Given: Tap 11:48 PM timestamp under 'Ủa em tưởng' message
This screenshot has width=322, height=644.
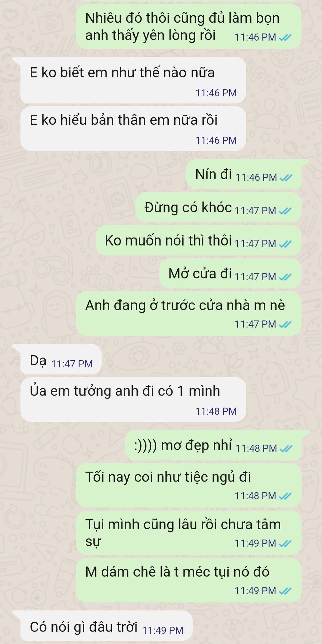Looking at the screenshot, I should tap(216, 411).
